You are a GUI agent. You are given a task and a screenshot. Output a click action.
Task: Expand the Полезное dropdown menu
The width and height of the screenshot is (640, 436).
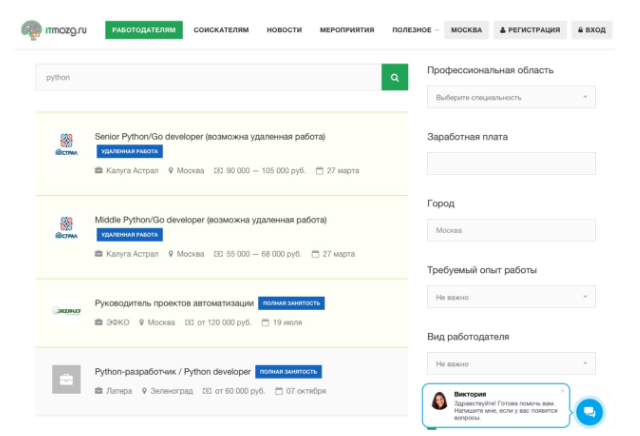(415, 30)
